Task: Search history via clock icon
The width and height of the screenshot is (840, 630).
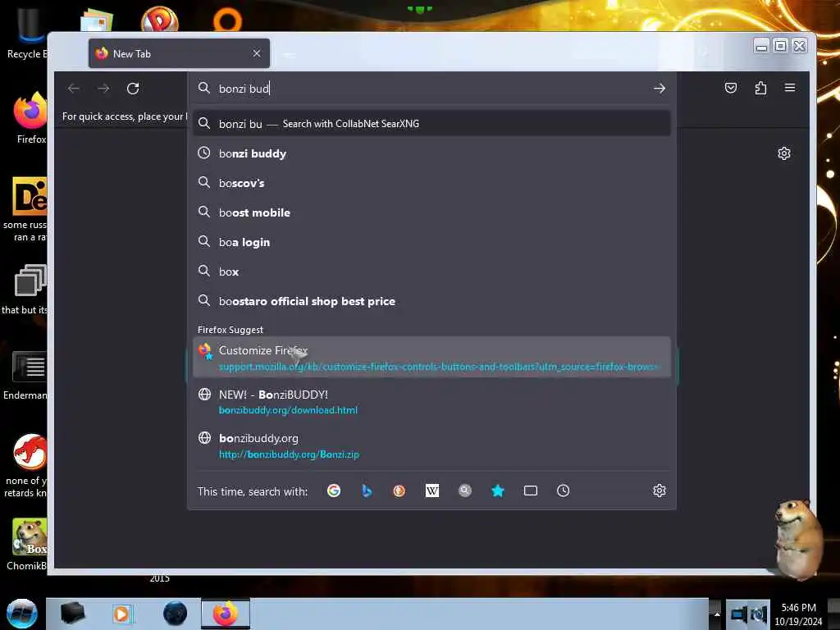Action: 563,491
